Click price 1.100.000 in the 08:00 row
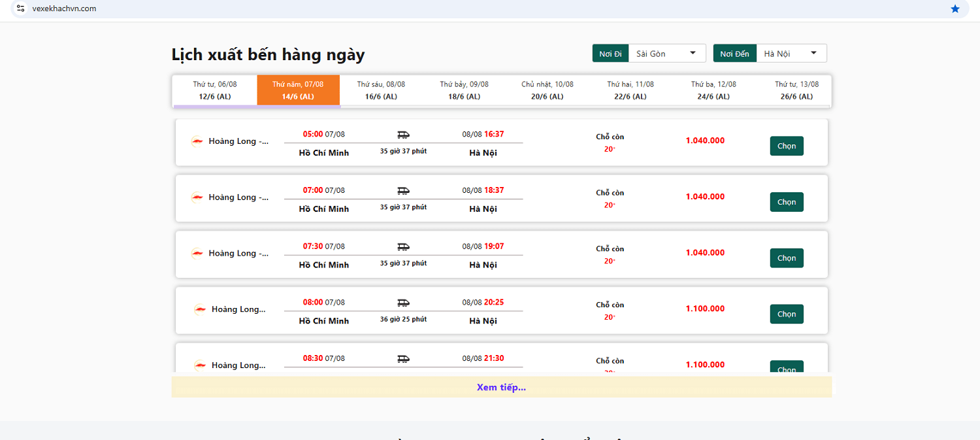Image resolution: width=980 pixels, height=440 pixels. tap(705, 309)
